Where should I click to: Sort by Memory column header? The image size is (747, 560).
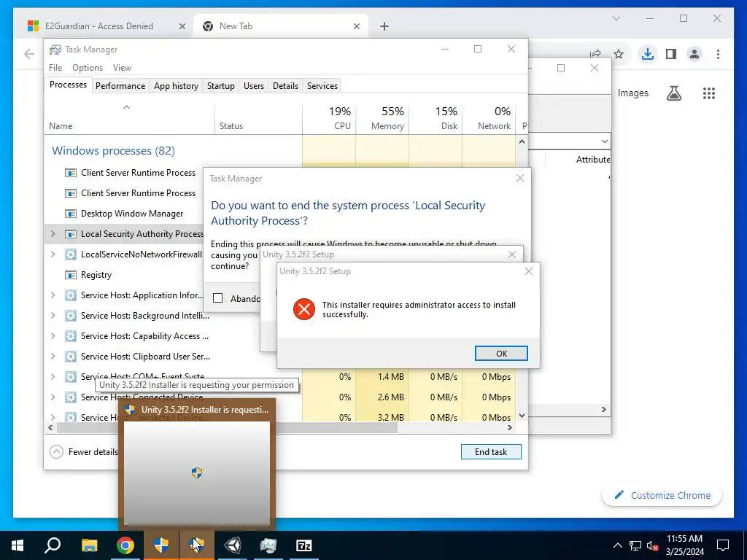point(382,118)
